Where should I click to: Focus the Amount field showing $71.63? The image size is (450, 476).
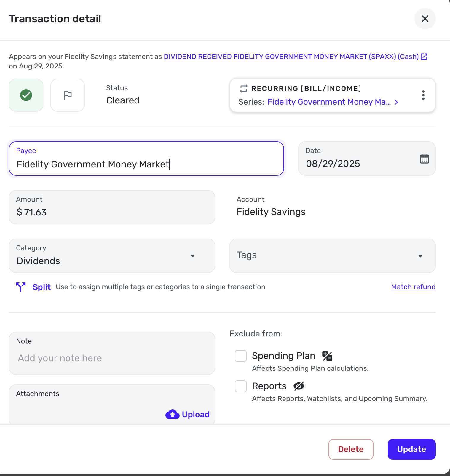click(x=112, y=212)
